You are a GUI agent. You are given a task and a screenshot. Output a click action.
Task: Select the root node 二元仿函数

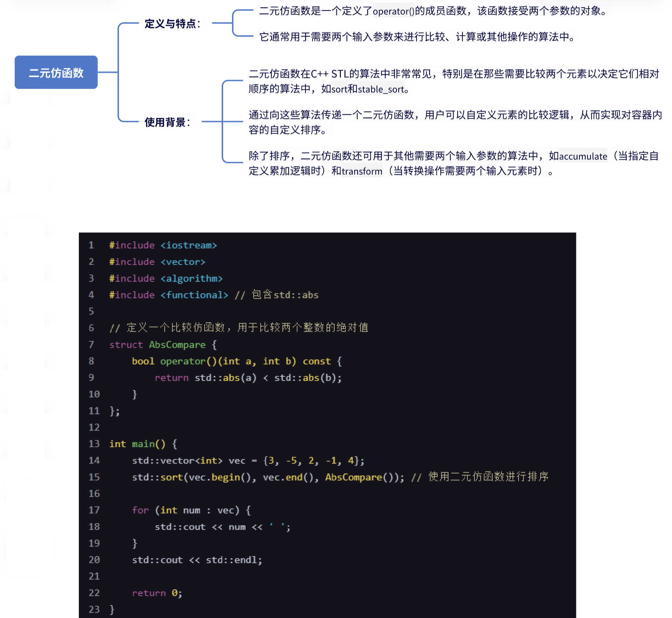(x=56, y=72)
